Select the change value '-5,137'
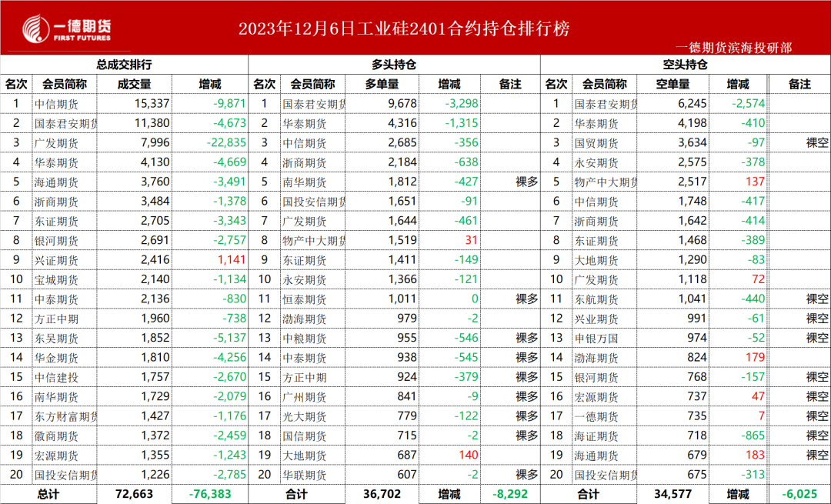This screenshot has height=504, width=831. pyautogui.click(x=229, y=338)
